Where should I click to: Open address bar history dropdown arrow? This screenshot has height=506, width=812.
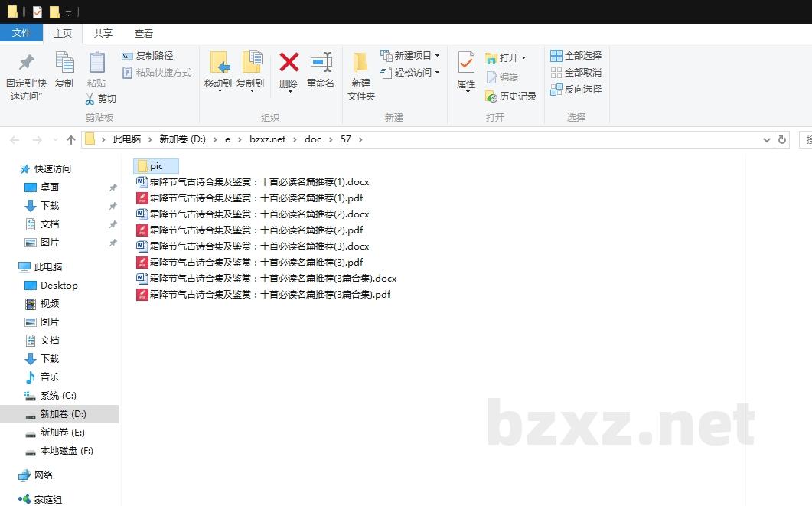(767, 139)
